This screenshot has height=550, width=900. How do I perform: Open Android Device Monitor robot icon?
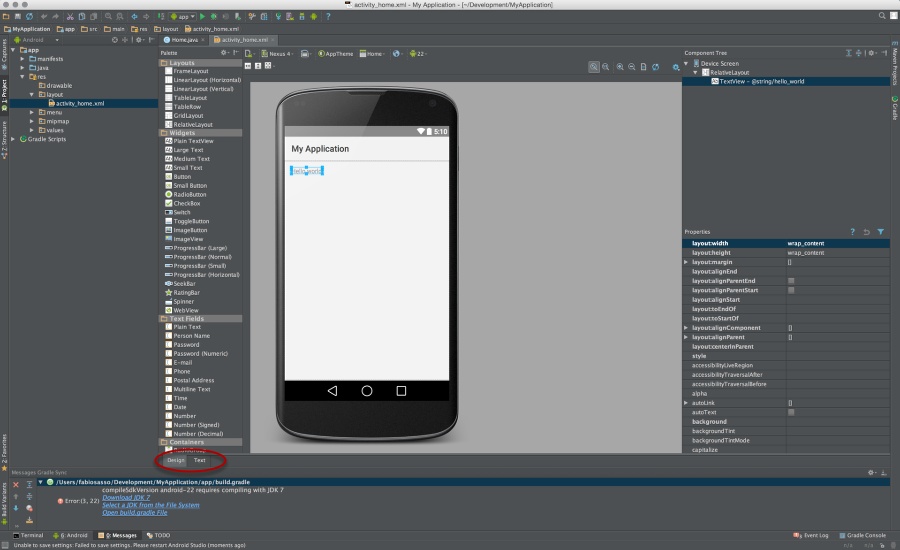pyautogui.click(x=313, y=17)
